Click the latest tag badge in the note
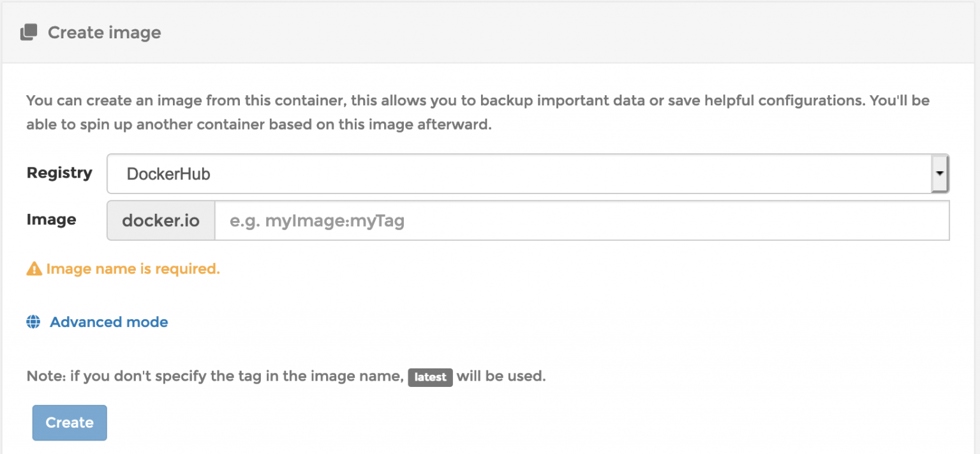The width and height of the screenshot is (980, 454). click(x=431, y=377)
